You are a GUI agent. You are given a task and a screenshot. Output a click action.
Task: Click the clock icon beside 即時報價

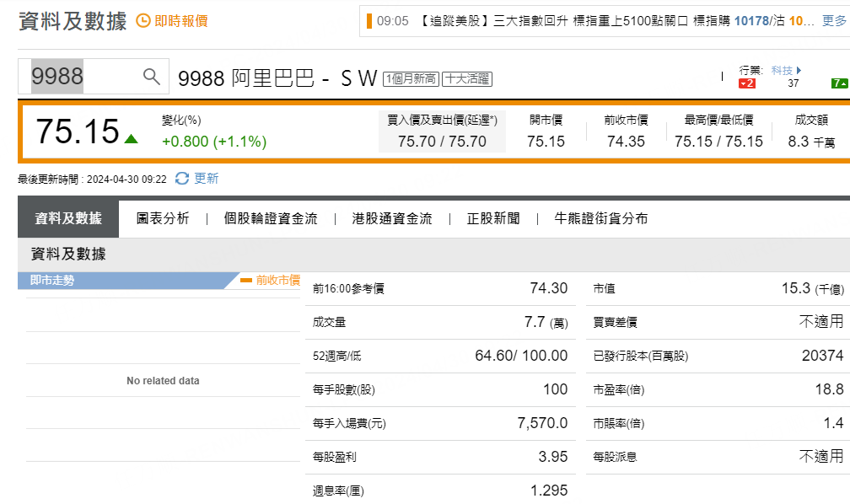coord(143,20)
